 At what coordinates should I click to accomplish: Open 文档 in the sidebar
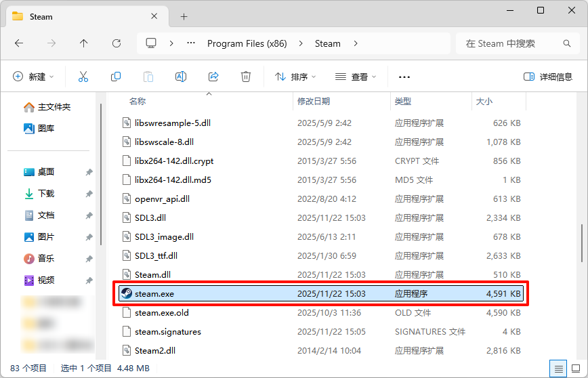39,215
